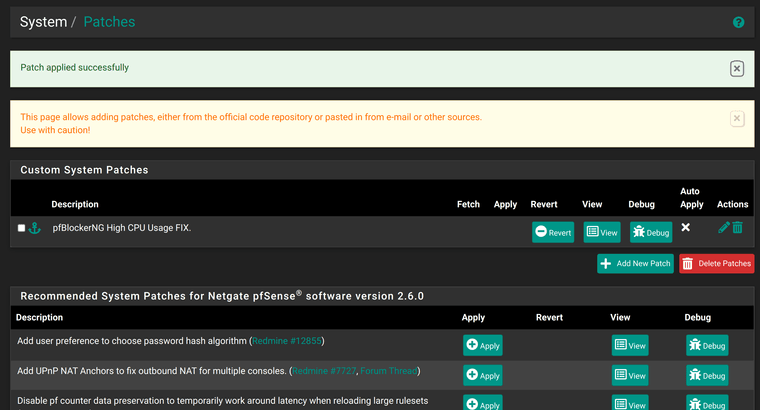This screenshot has height=410, width=760.
Task: Revert the pfBlockerNG High CPU Usage patch
Action: click(553, 232)
